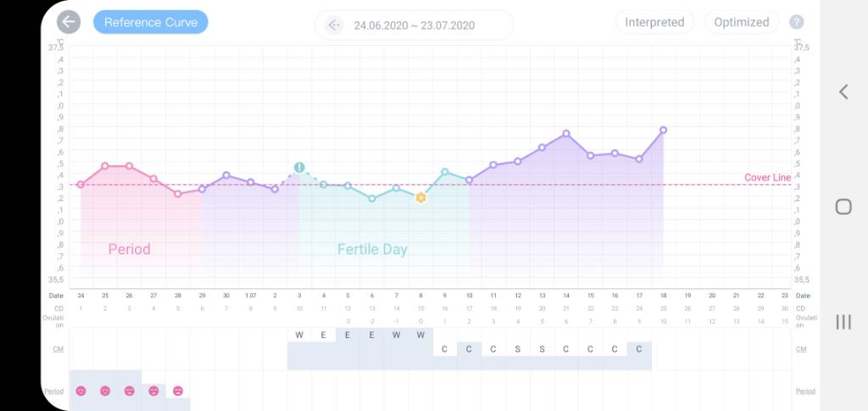
Task: Tap the period icon for date 28
Action: click(x=178, y=391)
